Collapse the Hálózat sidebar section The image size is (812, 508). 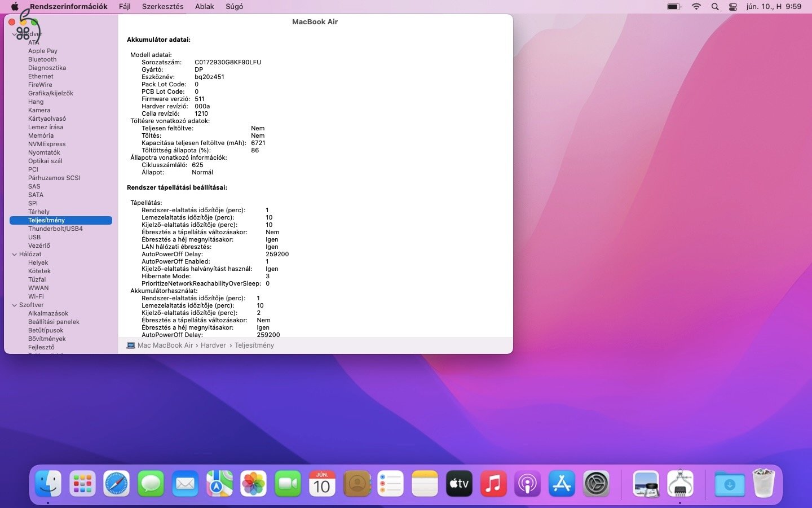point(15,255)
